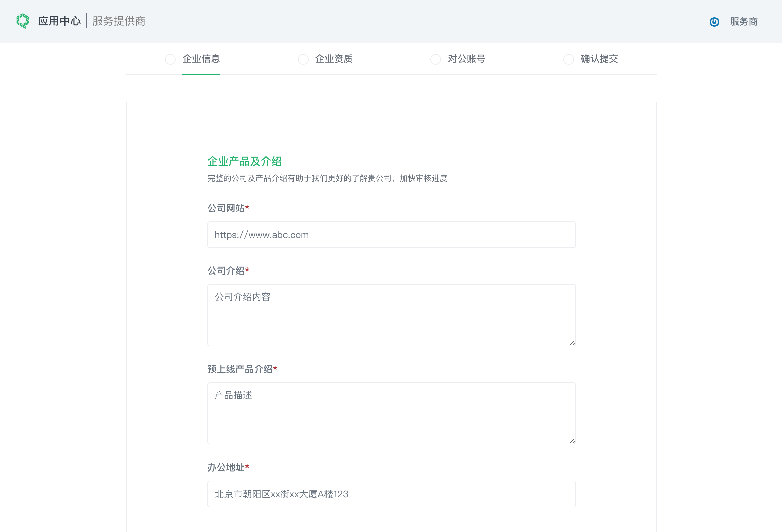The width and height of the screenshot is (782, 532).
Task: Click the 企业产品及介绍 section heading
Action: pos(245,162)
